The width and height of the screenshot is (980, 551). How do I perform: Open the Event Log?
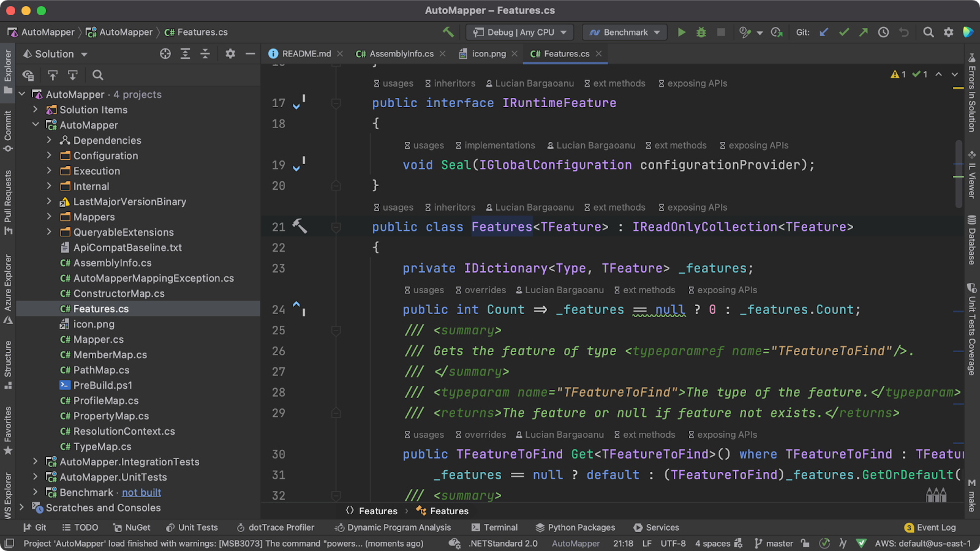coord(930,527)
